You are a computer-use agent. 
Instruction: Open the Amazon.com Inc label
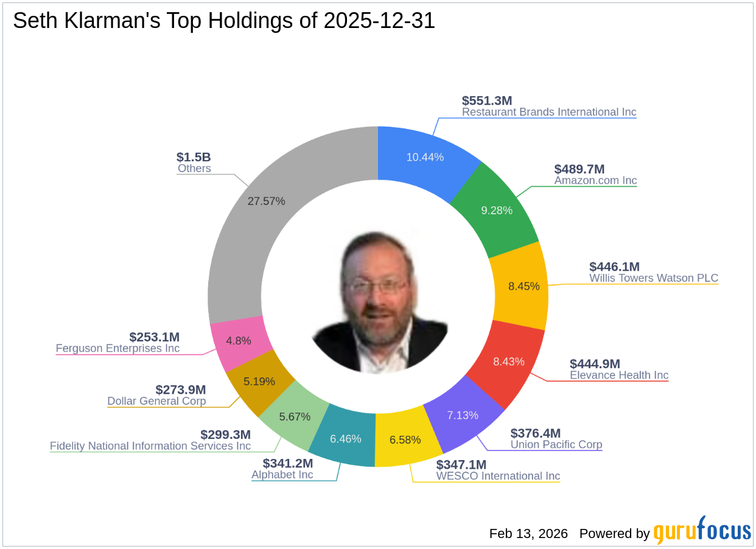[x=595, y=181]
